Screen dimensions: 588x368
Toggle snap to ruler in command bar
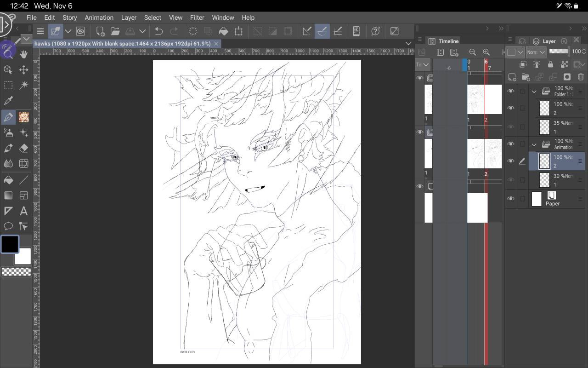pos(307,31)
